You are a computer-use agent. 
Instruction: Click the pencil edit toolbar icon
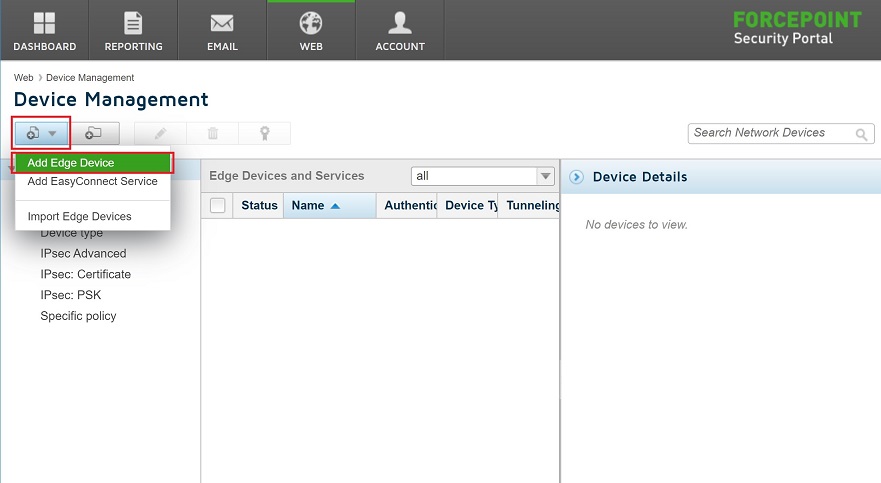tap(160, 133)
